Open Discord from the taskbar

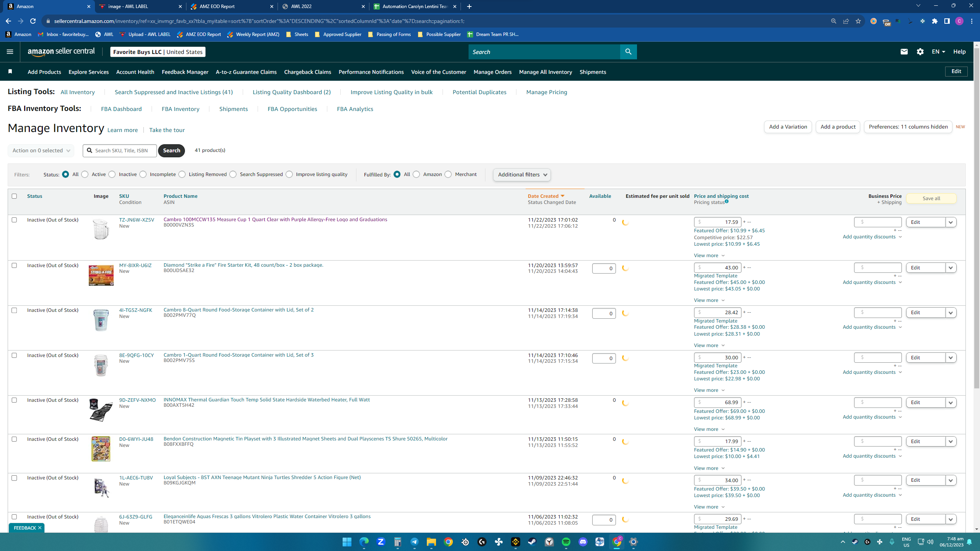[583, 542]
